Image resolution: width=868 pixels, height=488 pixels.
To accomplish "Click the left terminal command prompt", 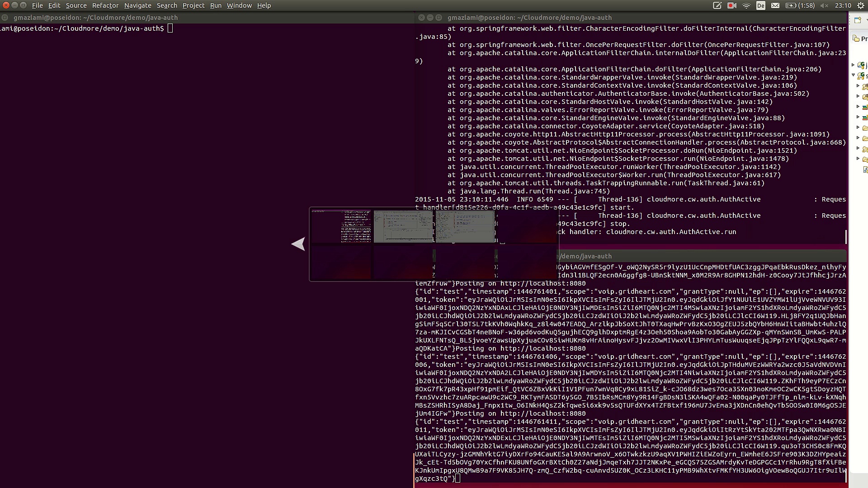I will tap(170, 28).
